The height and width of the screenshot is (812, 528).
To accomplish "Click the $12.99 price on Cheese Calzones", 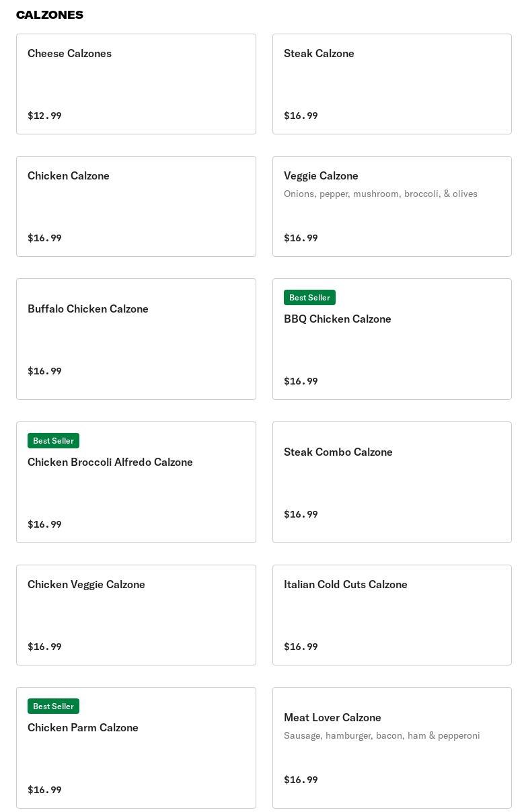I will point(44,116).
